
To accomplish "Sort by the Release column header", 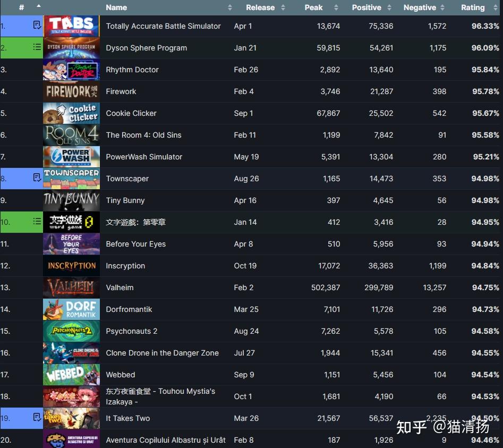I will coord(260,7).
